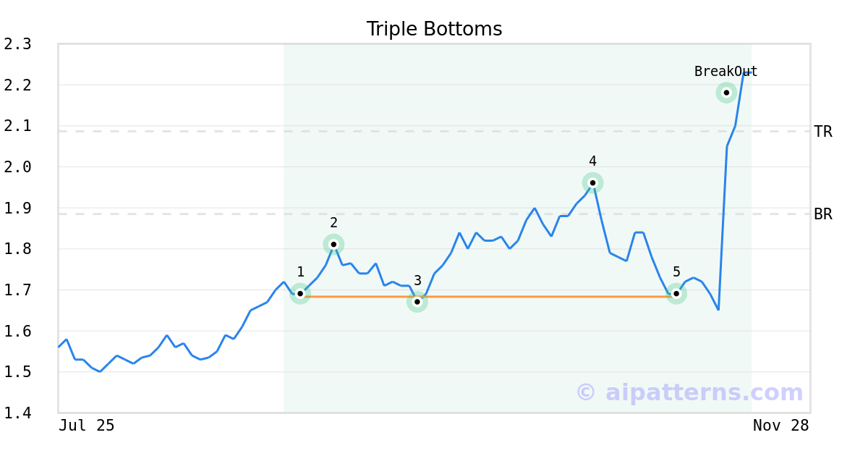The width and height of the screenshot is (868, 456).
Task: Click the Triple Bottoms chart title
Action: 434,29
